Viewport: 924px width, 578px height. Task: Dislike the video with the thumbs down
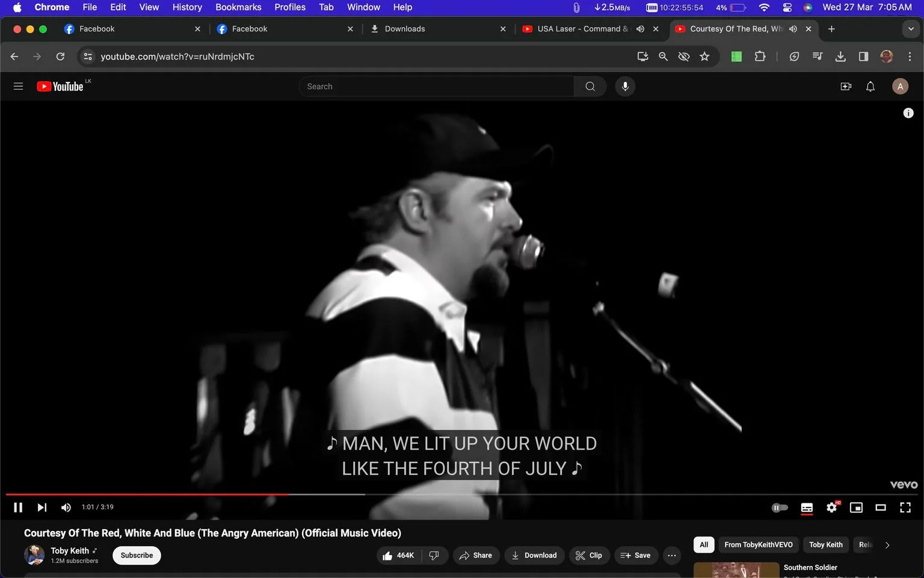click(434, 555)
